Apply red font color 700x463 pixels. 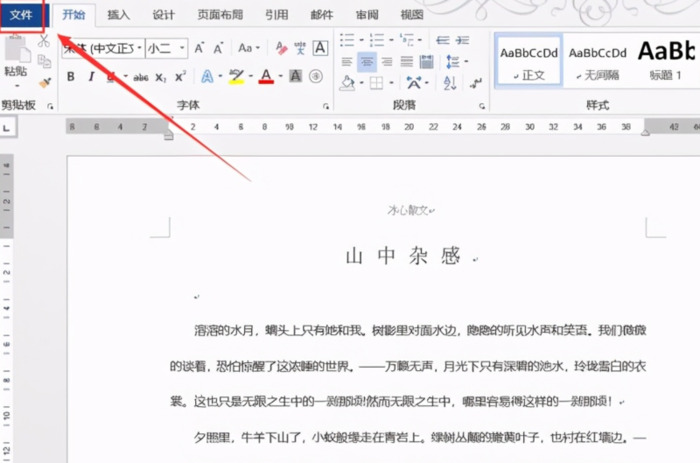(266, 77)
